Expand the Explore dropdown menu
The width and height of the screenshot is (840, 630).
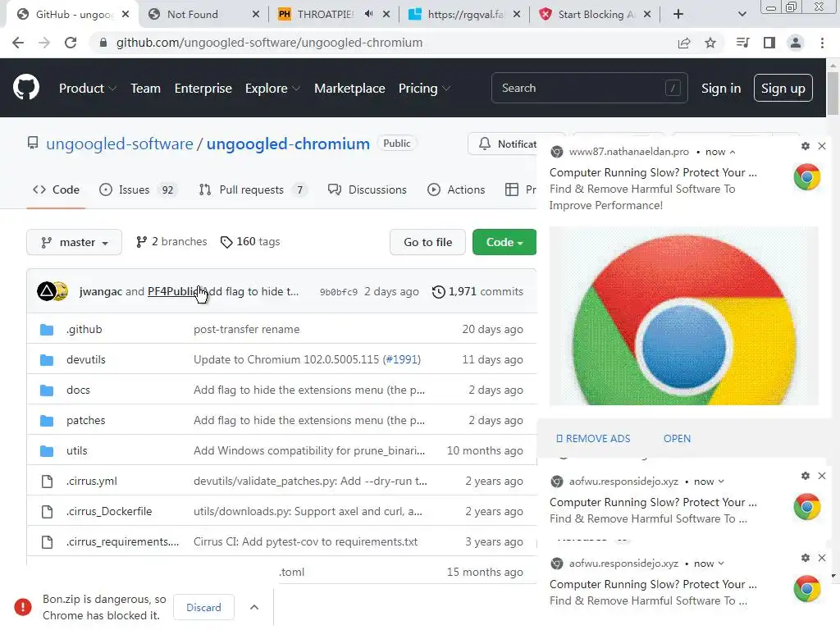(272, 89)
